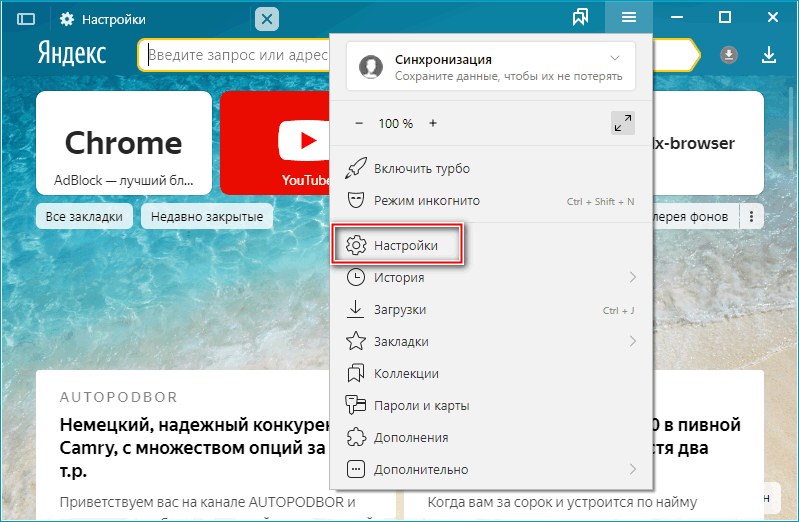Open the backgrounds gallery button
This screenshot has height=522, width=799.
click(695, 217)
